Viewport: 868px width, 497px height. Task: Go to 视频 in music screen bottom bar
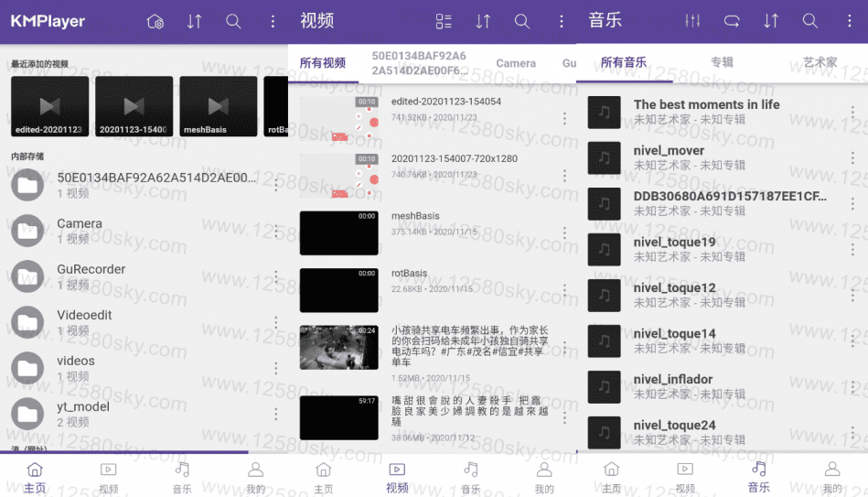[685, 478]
